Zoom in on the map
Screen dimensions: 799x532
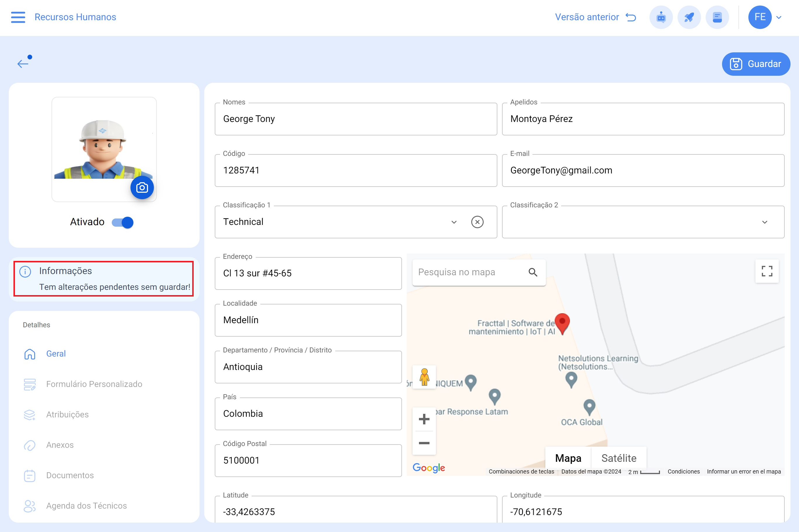click(x=424, y=419)
